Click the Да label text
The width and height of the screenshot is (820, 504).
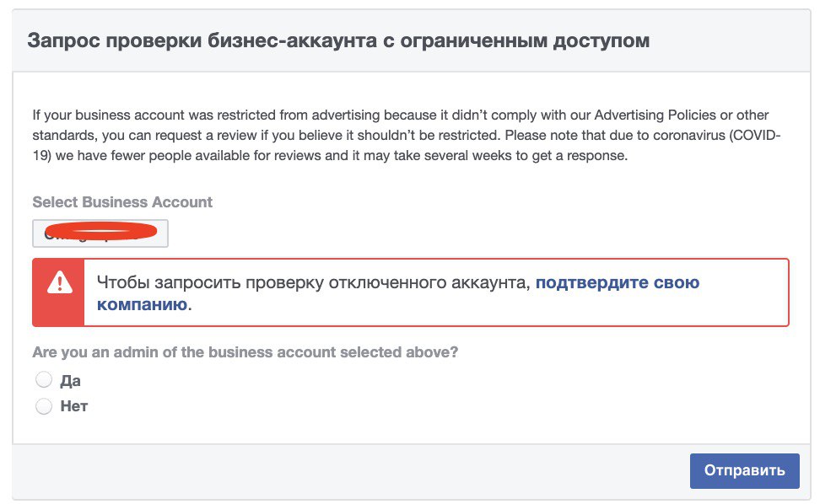pyautogui.click(x=71, y=381)
